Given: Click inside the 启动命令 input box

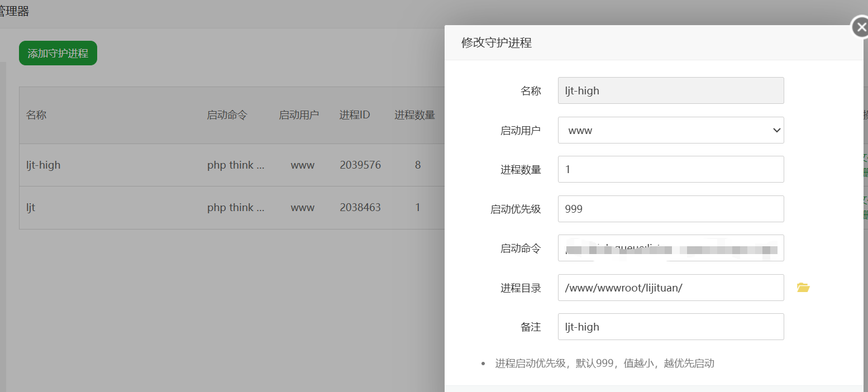Looking at the screenshot, I should click(x=670, y=248).
